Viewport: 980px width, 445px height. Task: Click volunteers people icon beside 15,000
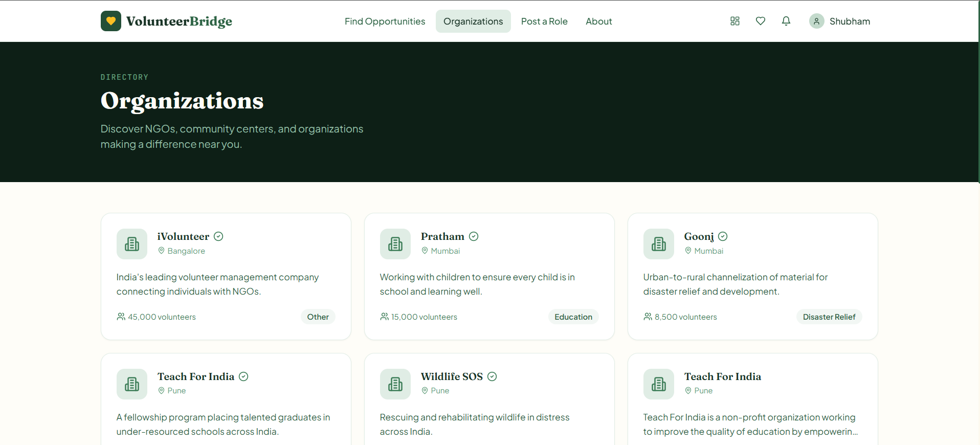click(x=384, y=317)
